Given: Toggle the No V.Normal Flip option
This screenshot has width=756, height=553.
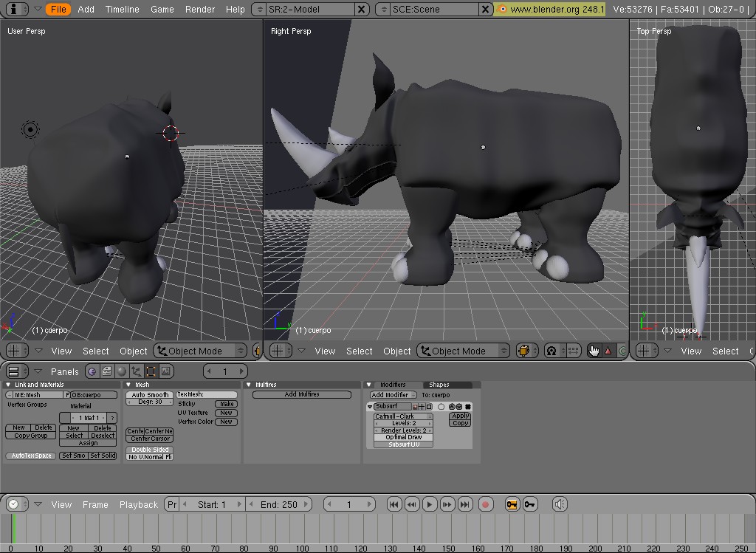Looking at the screenshot, I should 150,456.
